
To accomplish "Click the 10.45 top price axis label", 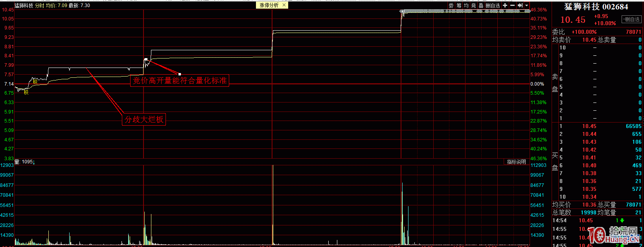I will (8, 9).
